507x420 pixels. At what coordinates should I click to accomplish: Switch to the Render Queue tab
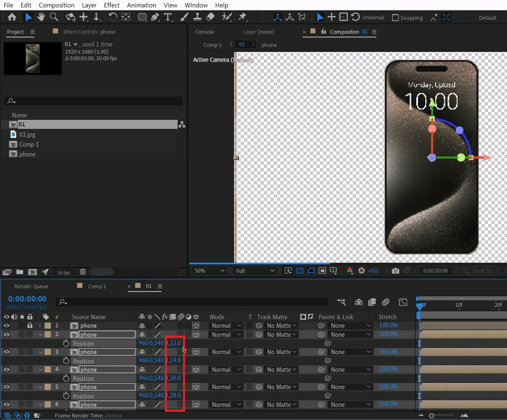pyautogui.click(x=31, y=286)
